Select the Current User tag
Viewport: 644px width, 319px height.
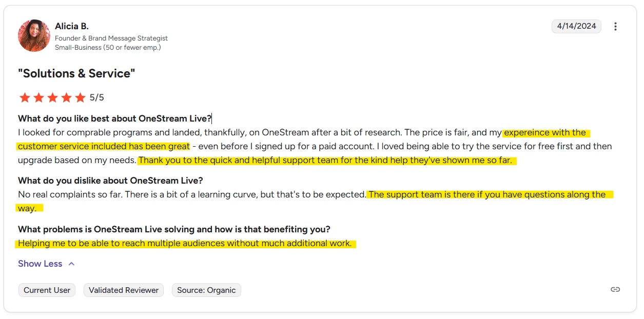pyautogui.click(x=47, y=290)
